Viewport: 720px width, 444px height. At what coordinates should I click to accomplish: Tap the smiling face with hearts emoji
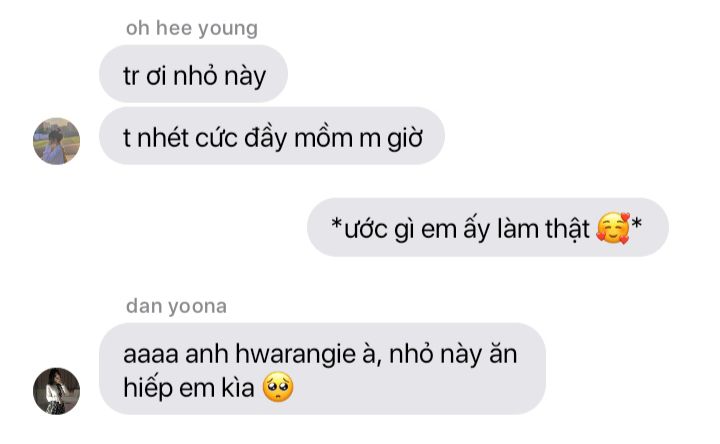point(613,228)
